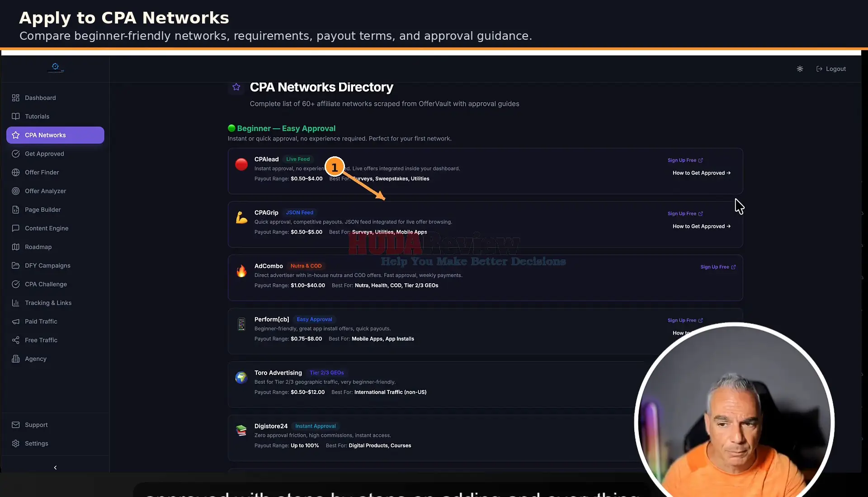Open the Tutorials book icon
Screen dimensions: 868x497
(x=16, y=116)
